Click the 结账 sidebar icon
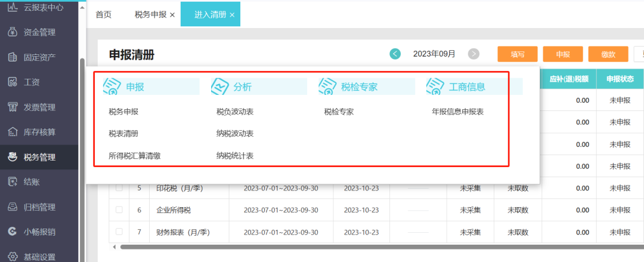This screenshot has height=262, width=644. (x=13, y=182)
